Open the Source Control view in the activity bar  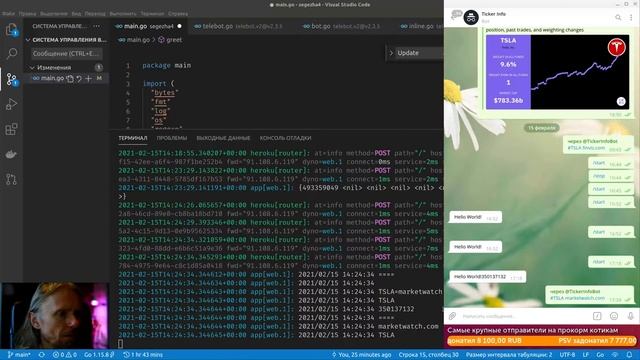(11, 79)
